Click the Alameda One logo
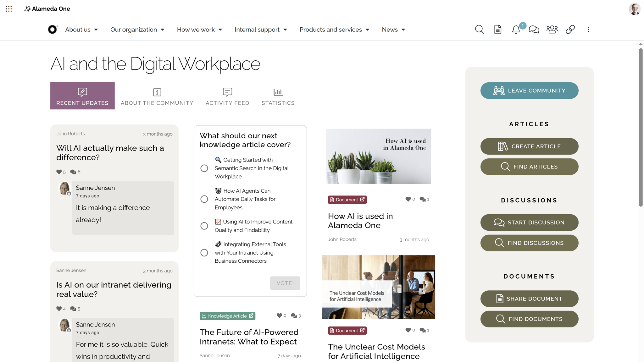This screenshot has height=362, width=644. (x=46, y=9)
